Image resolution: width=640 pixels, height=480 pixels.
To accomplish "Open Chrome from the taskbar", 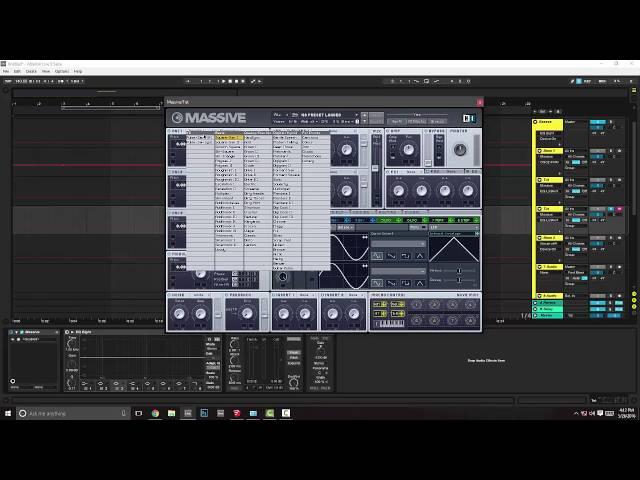I will point(155,413).
